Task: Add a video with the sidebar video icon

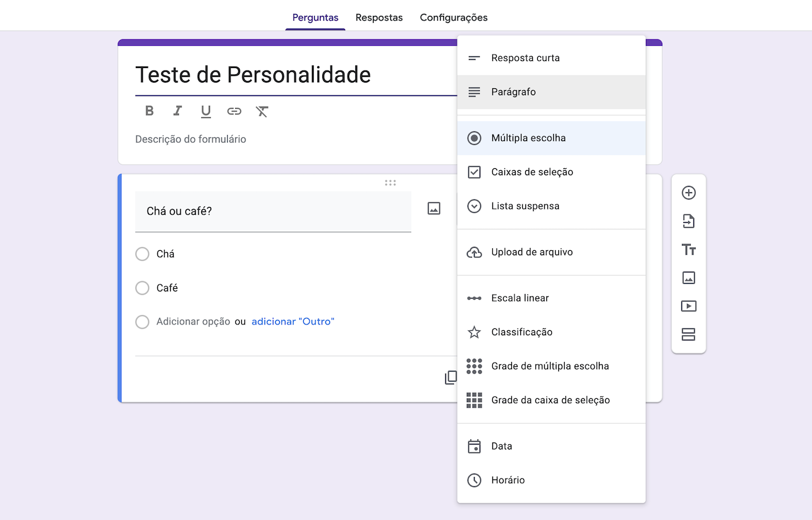Action: [688, 305]
